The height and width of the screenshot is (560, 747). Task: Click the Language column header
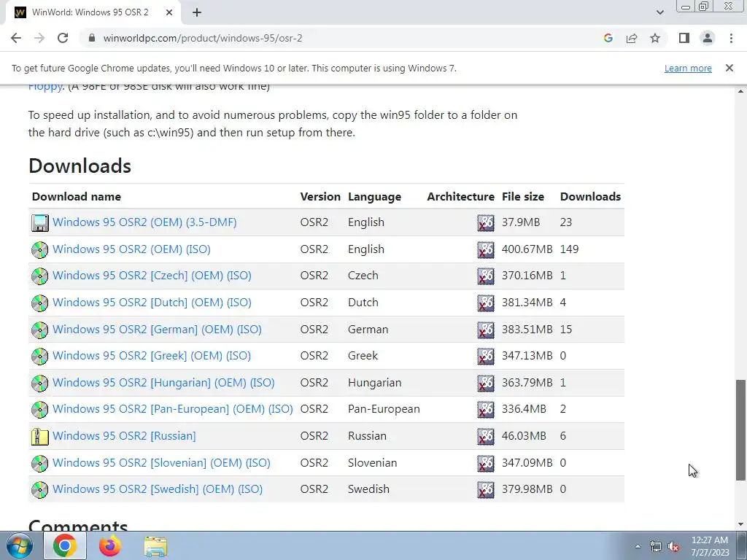pos(374,197)
